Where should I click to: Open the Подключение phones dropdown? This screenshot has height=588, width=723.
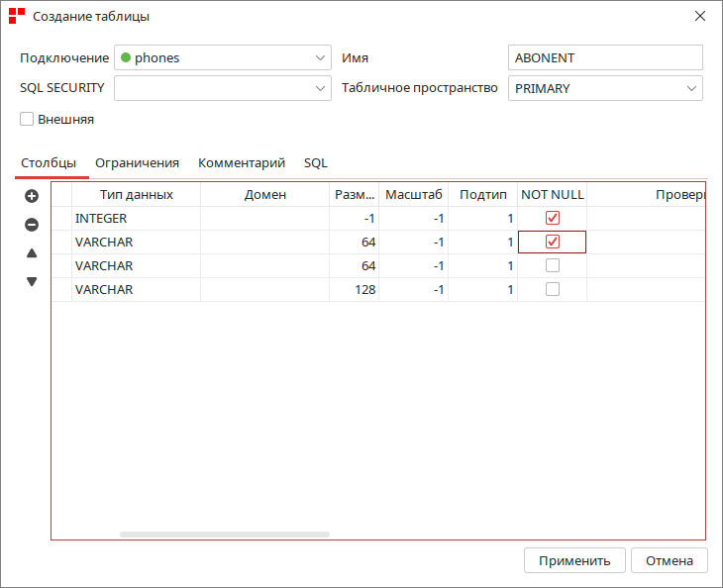[223, 57]
